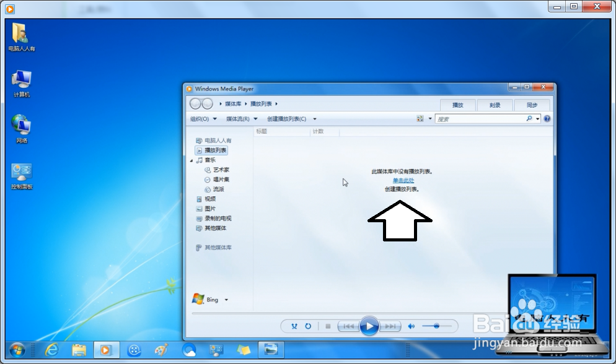Select 电脑人人有 in the navigation pane
This screenshot has height=364, width=616.
[x=214, y=141]
